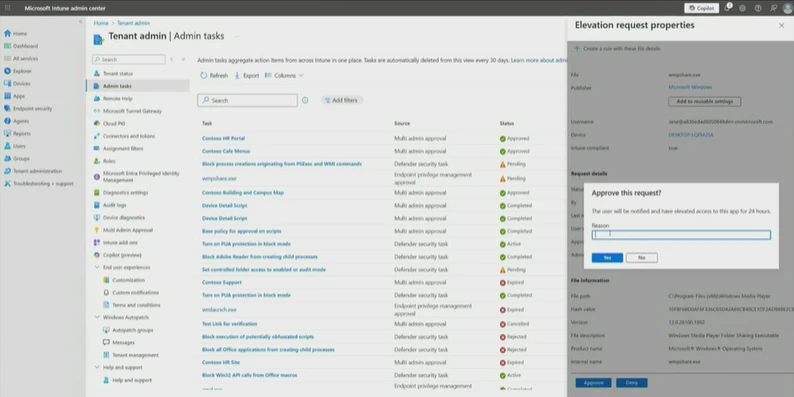794x397 pixels.
Task: Open the ellipsis menu beside Admin tasks title
Action: pyautogui.click(x=236, y=36)
